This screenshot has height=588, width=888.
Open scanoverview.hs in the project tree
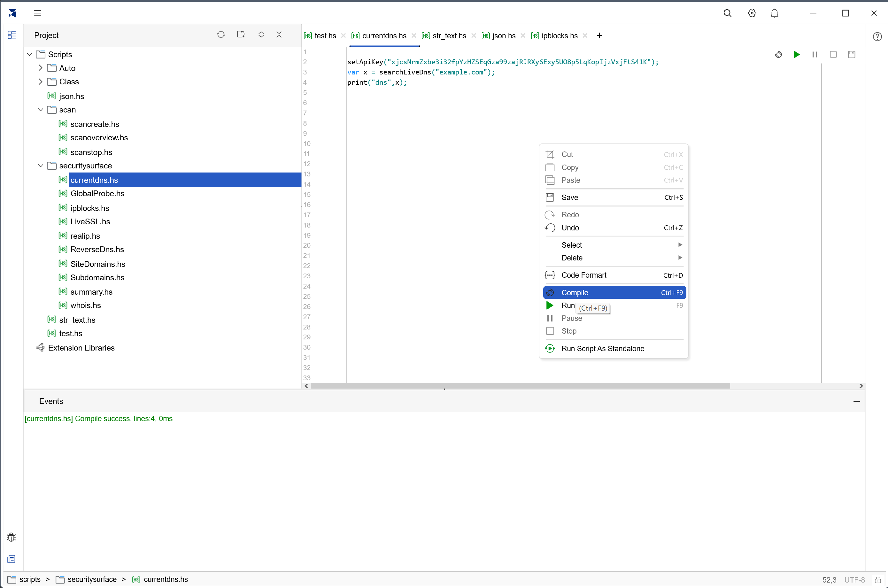[x=99, y=138]
